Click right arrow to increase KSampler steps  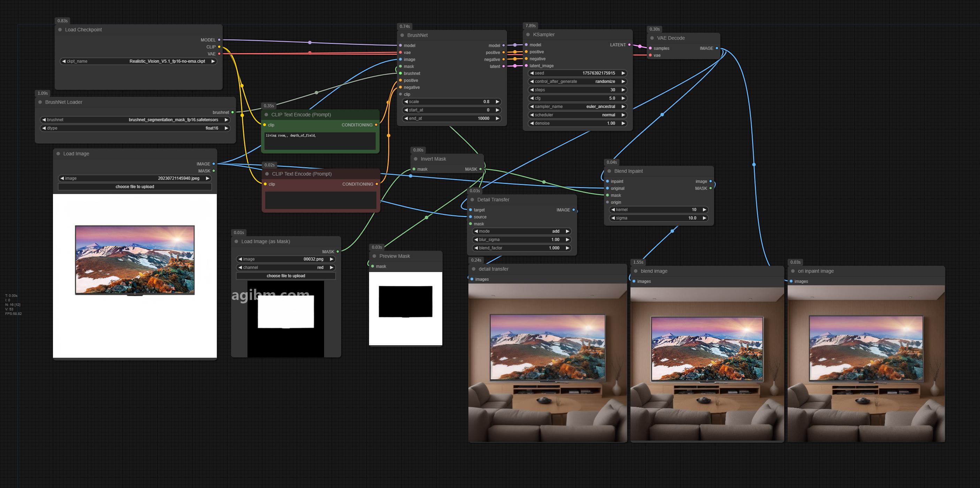tap(623, 90)
